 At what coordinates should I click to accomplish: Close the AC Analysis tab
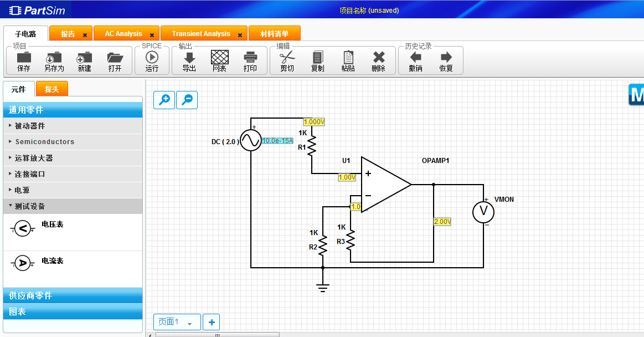click(x=152, y=35)
